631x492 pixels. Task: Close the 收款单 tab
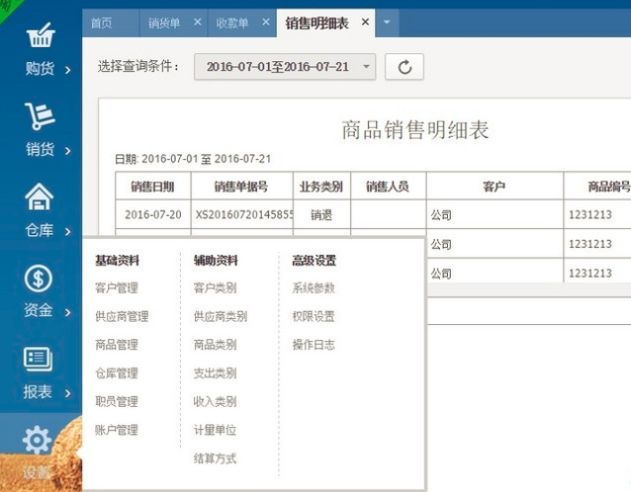(x=266, y=21)
